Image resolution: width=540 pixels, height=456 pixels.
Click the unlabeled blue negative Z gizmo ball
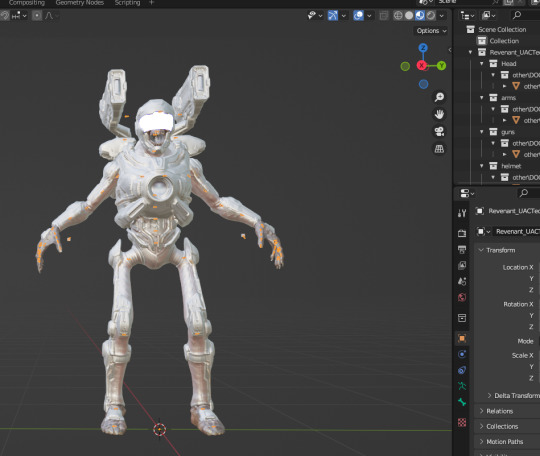pos(424,84)
